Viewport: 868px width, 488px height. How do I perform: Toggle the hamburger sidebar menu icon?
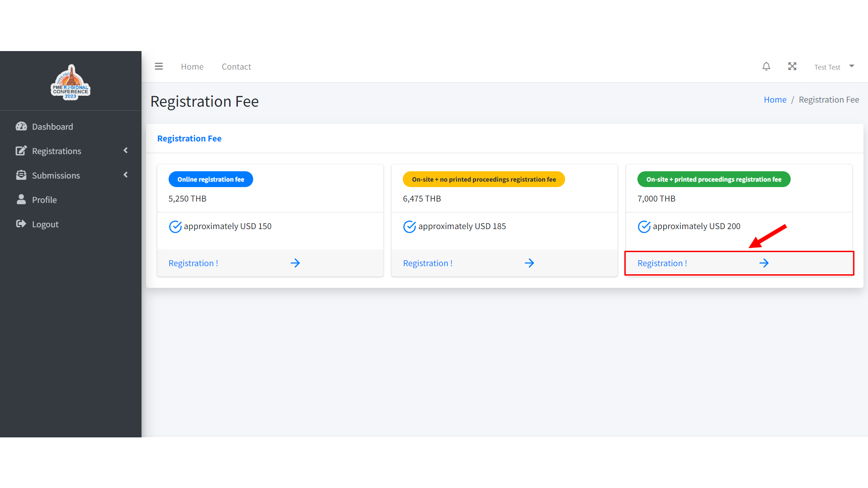pyautogui.click(x=159, y=66)
